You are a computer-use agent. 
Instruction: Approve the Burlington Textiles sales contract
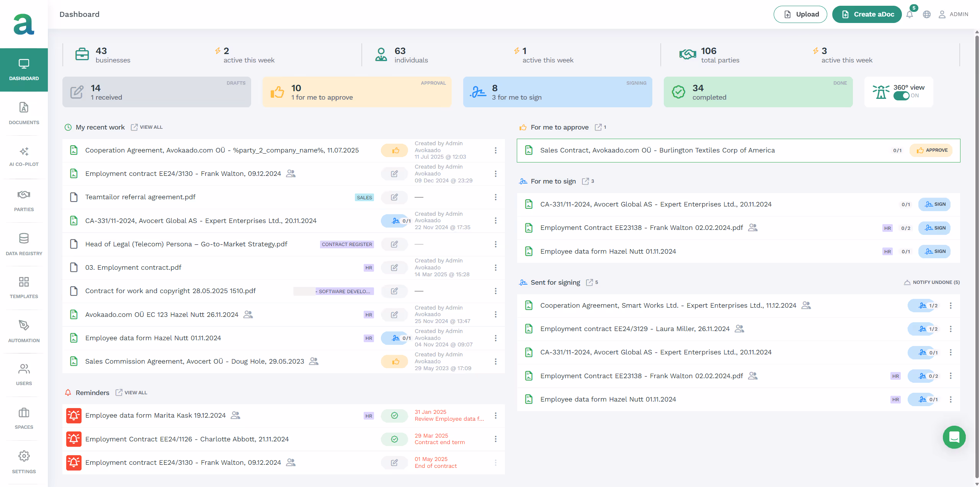click(x=931, y=150)
